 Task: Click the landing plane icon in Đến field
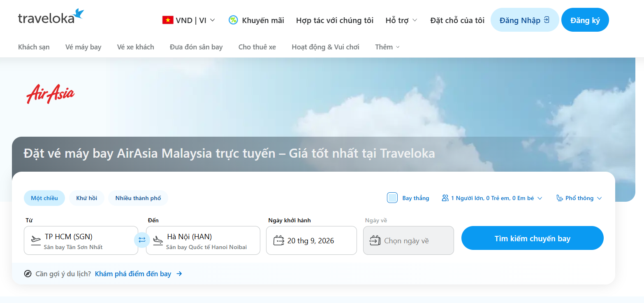pyautogui.click(x=158, y=240)
